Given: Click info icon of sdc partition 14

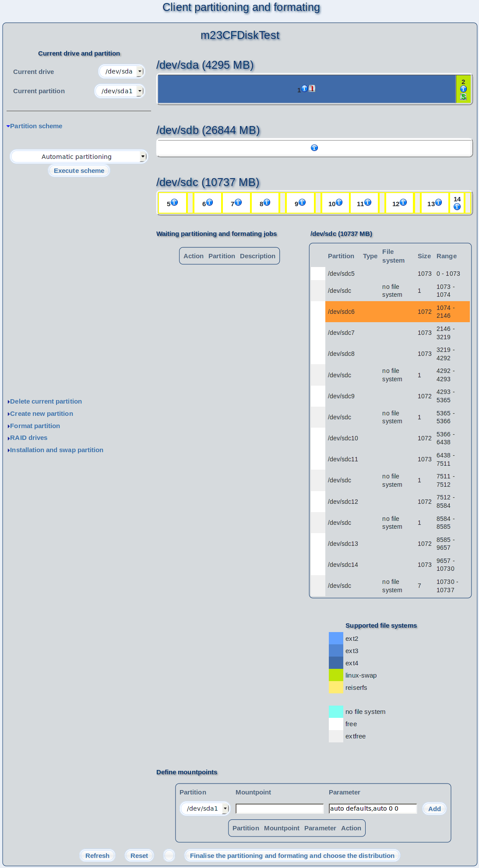Looking at the screenshot, I should click(x=457, y=207).
